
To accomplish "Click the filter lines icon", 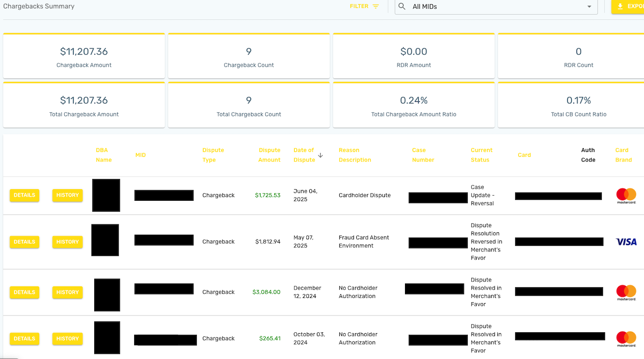I will pos(375,7).
